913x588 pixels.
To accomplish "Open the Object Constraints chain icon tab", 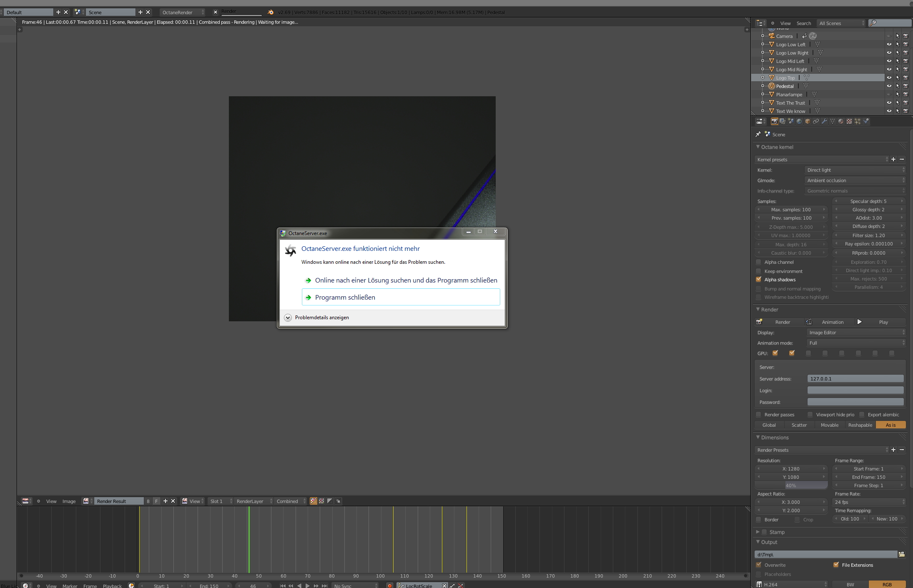I will click(x=816, y=121).
